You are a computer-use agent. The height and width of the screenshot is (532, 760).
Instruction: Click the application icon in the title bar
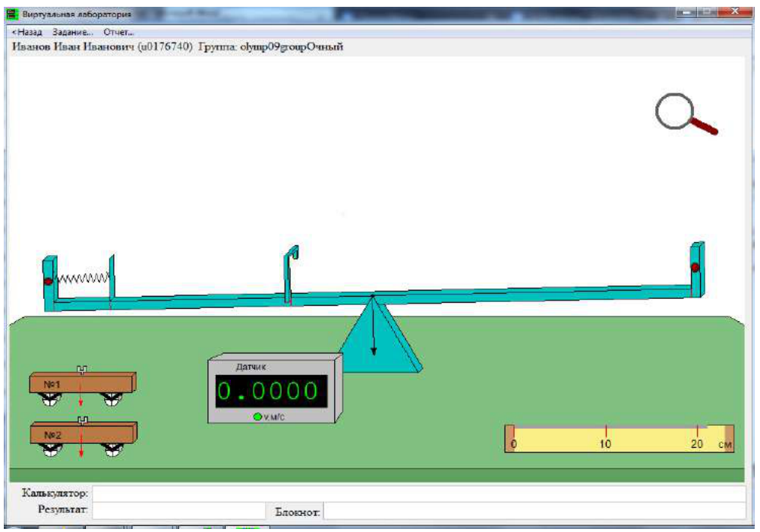[11, 14]
